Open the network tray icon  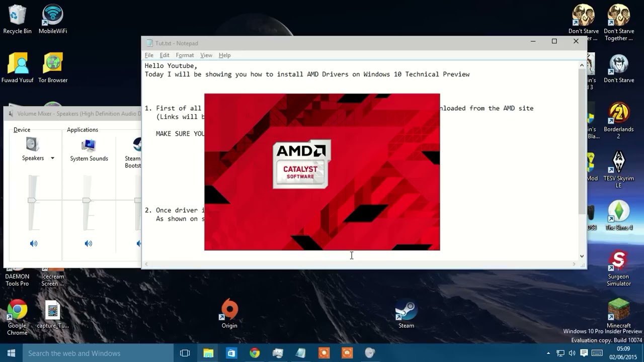560,353
